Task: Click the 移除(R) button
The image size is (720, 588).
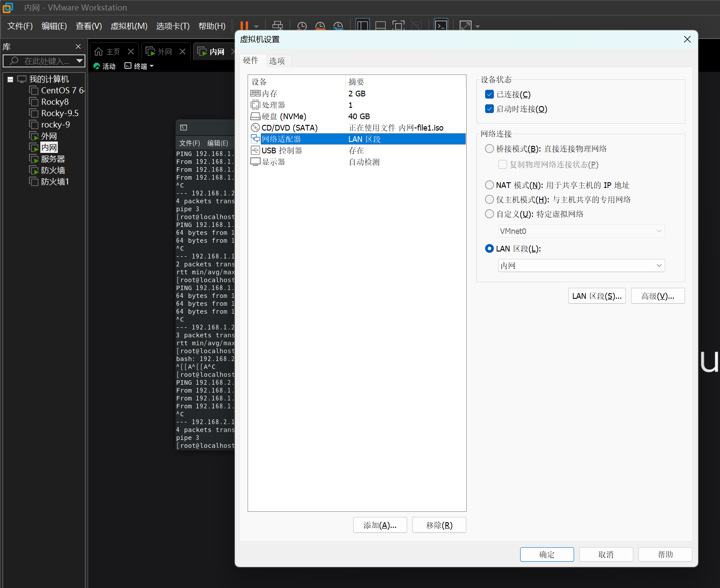Action: 439,525
